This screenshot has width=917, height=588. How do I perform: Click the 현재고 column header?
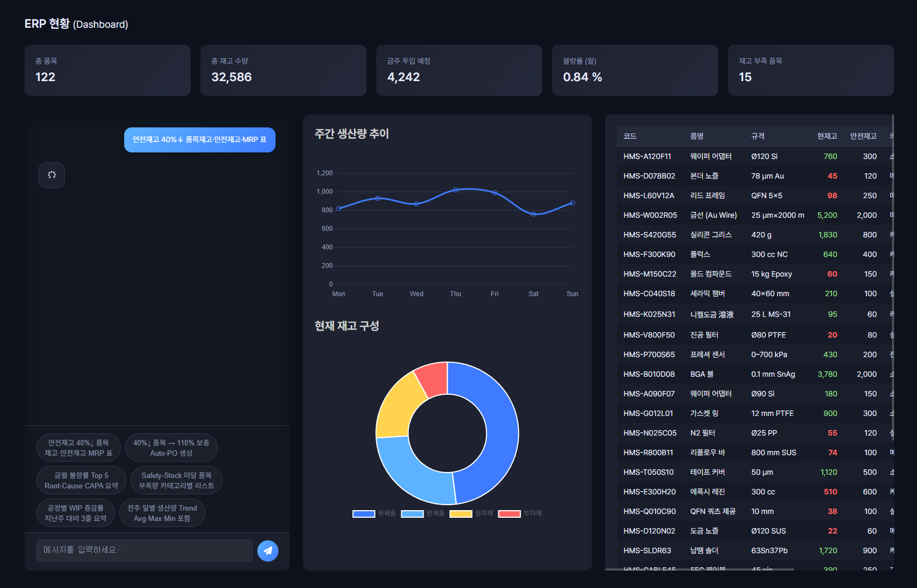click(x=827, y=136)
